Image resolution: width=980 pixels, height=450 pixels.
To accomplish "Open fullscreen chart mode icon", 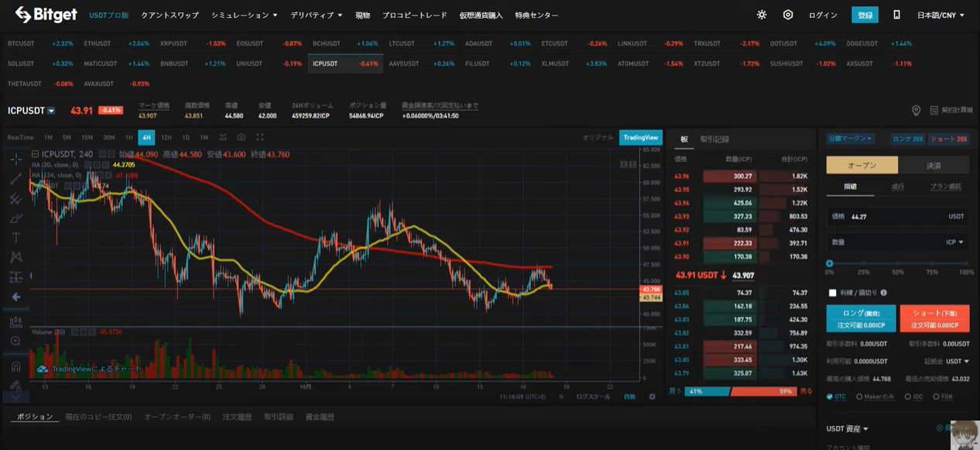I will tap(260, 137).
